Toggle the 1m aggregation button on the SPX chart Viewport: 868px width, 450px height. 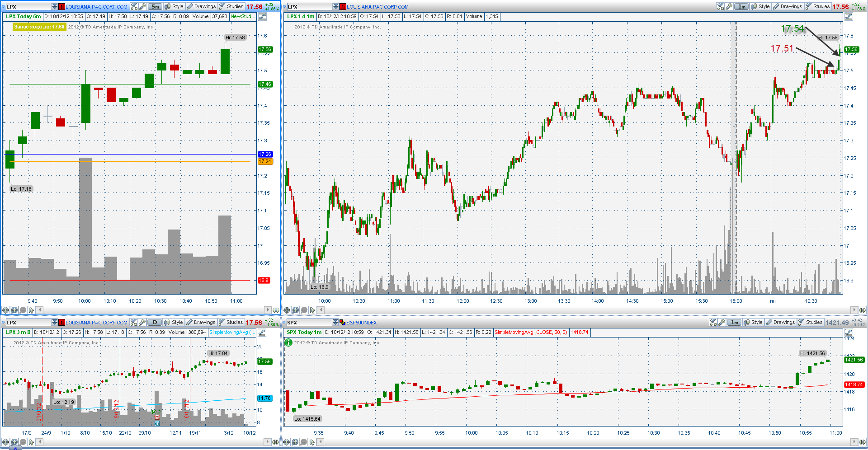(x=735, y=322)
